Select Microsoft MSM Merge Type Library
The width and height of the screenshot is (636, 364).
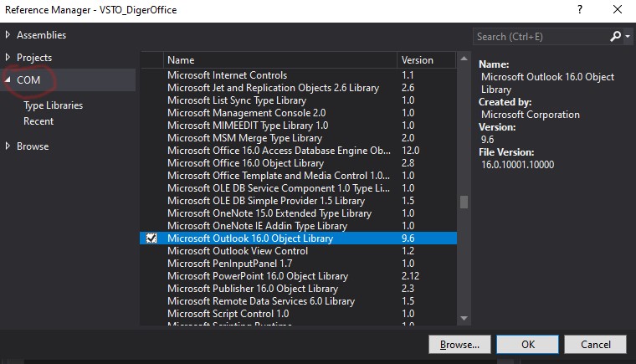click(x=298, y=138)
